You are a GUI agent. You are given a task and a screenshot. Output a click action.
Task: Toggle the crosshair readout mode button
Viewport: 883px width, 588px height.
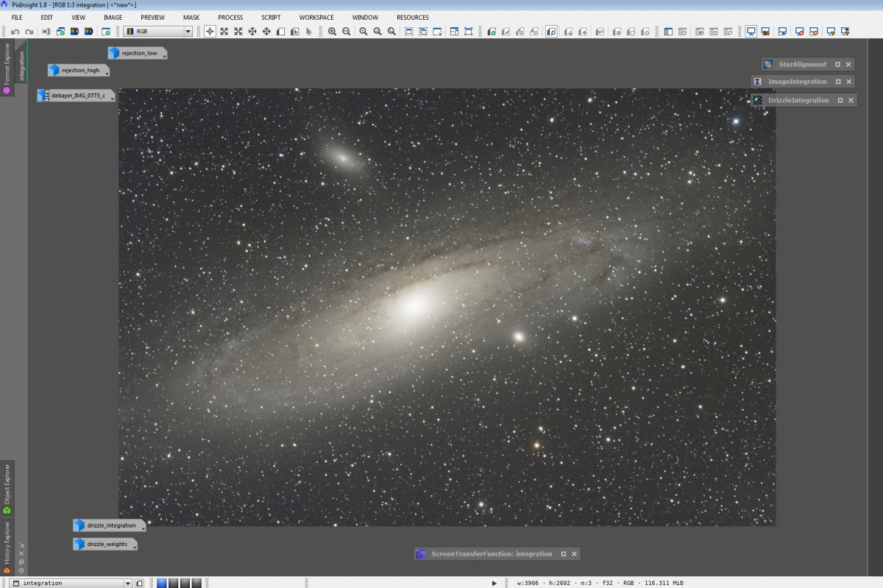tap(210, 32)
